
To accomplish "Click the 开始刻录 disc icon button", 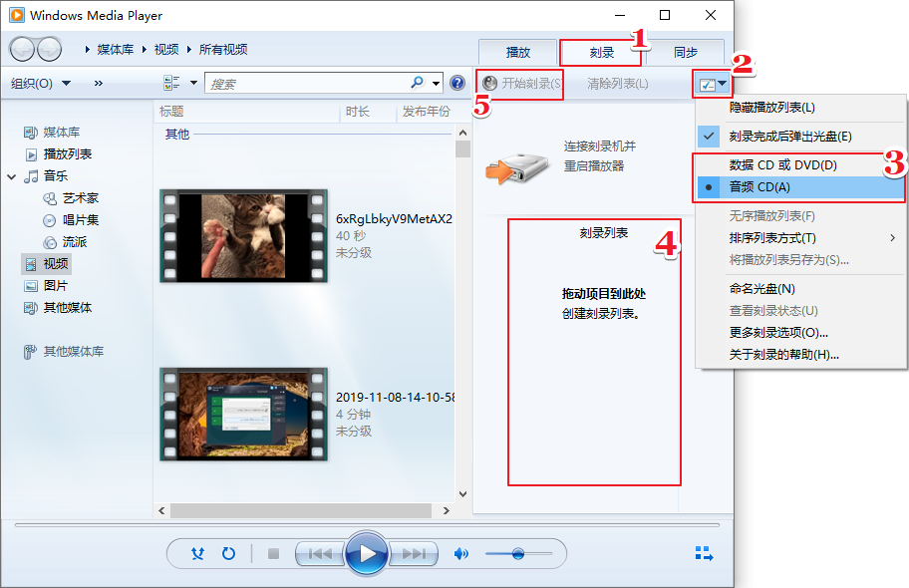I will point(490,84).
